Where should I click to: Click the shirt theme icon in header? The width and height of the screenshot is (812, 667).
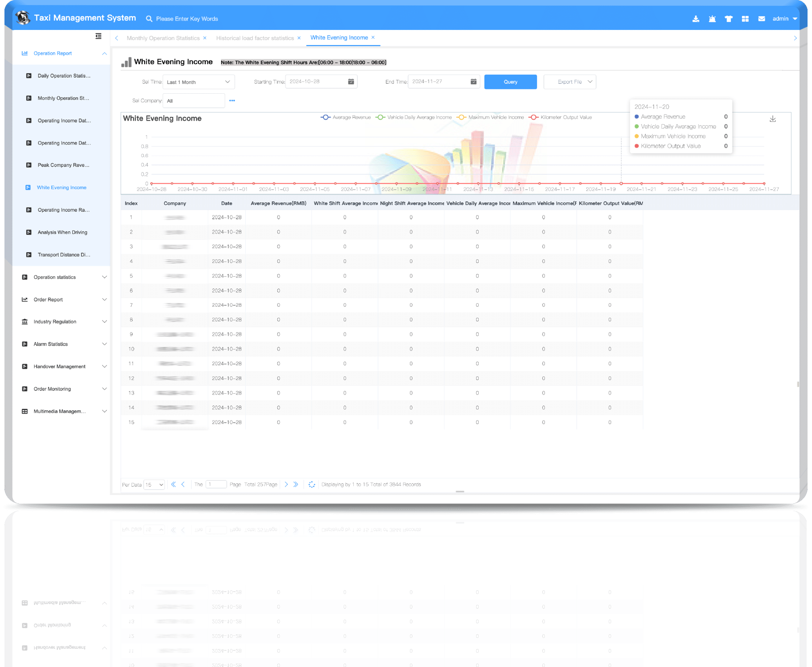729,19
